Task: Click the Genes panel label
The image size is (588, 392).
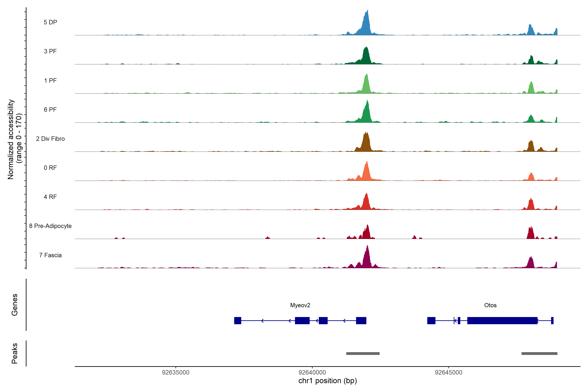Action: click(15, 305)
